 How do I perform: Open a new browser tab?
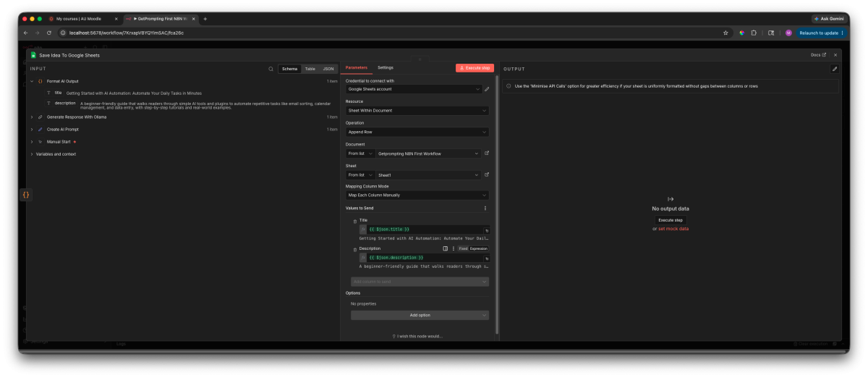click(205, 18)
